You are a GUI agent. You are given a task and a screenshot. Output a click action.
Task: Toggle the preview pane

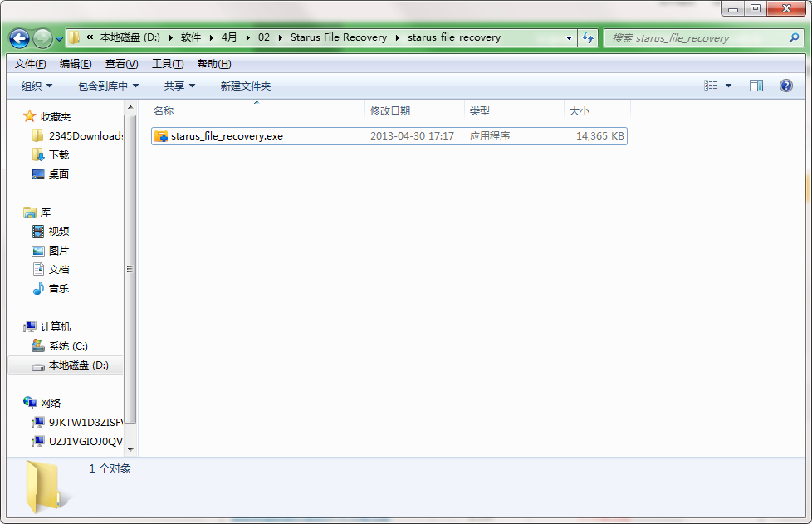click(756, 86)
